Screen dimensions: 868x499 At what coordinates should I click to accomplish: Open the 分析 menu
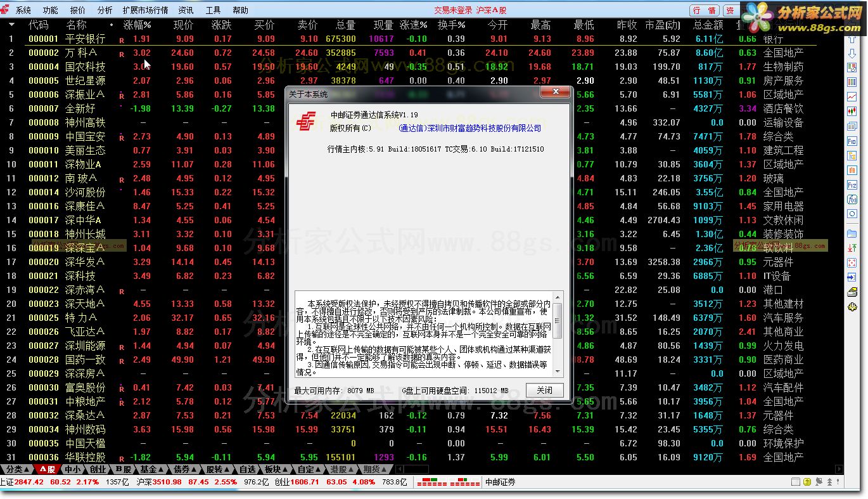[105, 10]
